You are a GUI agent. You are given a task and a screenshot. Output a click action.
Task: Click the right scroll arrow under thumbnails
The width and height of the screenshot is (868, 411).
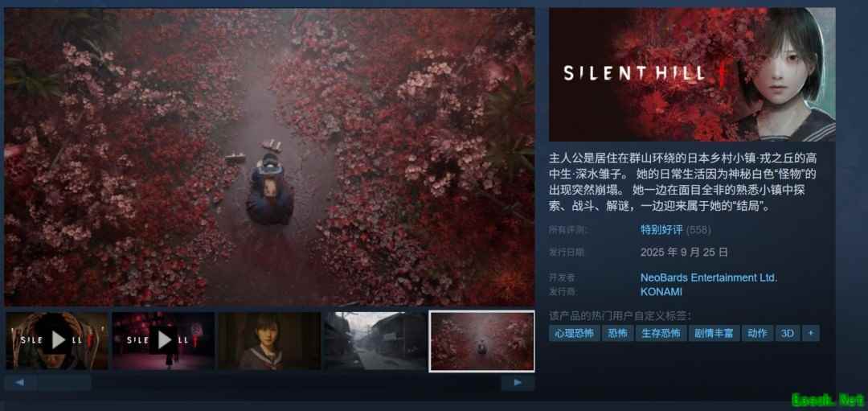(518, 382)
